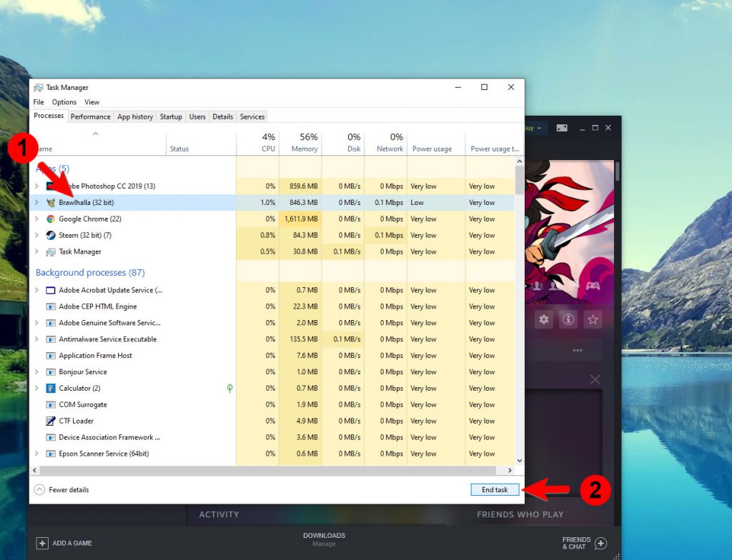Sort processes by the Disk column
Screen dimensions: 732x560
(343, 143)
